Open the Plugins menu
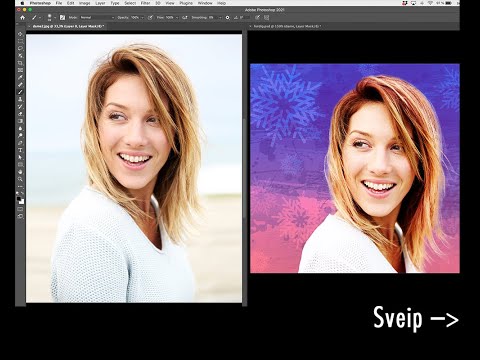This screenshot has width=480, height=360. (x=186, y=3)
